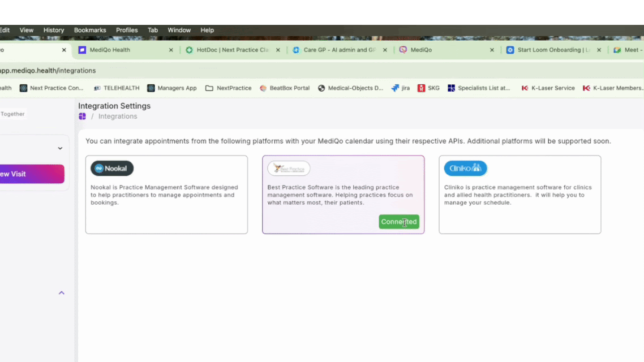Click the Cliniko logo badge

(465, 169)
